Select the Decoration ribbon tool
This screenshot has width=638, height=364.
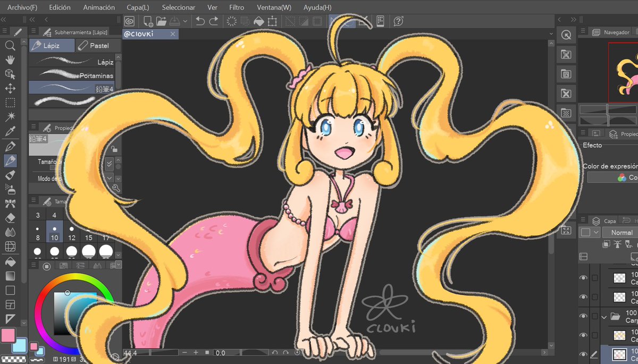(10, 204)
